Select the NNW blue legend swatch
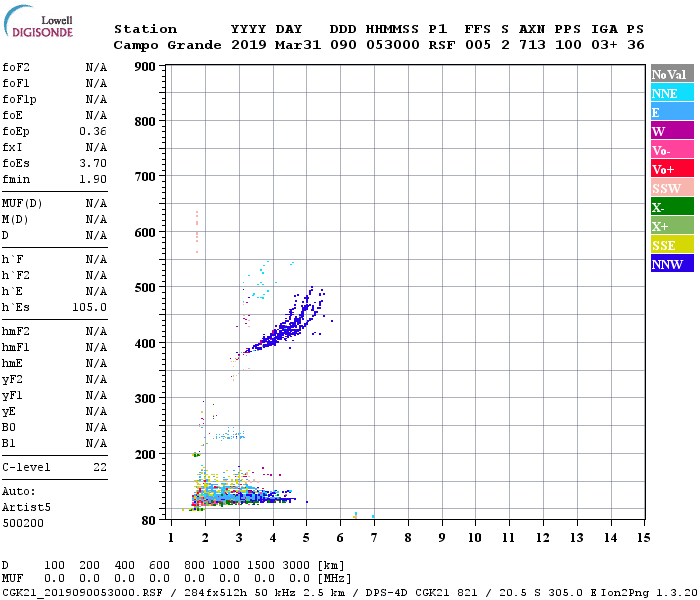700x600 pixels. tap(672, 264)
